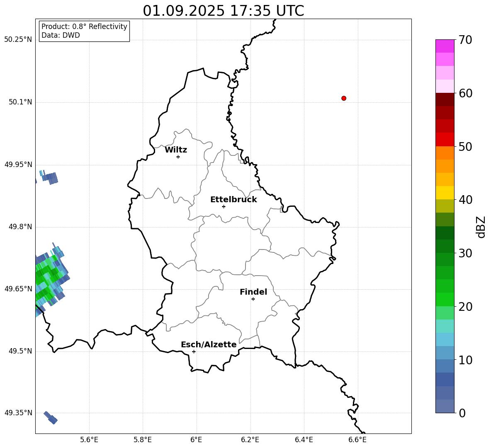The width and height of the screenshot is (491, 448).
Task: Select the Wiltz city label
Action: 176,150
